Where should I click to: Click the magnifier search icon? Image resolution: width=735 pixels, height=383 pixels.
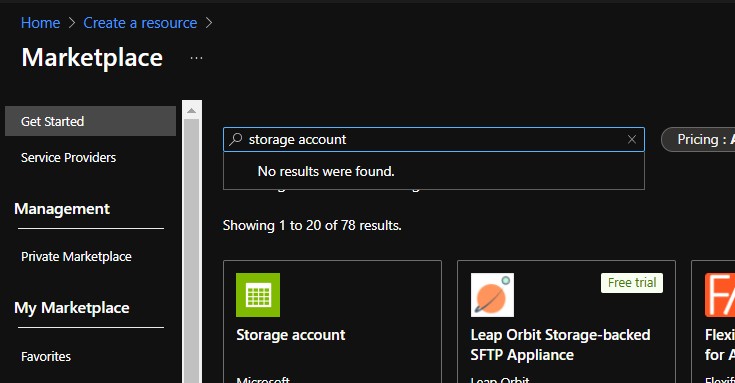[x=236, y=139]
